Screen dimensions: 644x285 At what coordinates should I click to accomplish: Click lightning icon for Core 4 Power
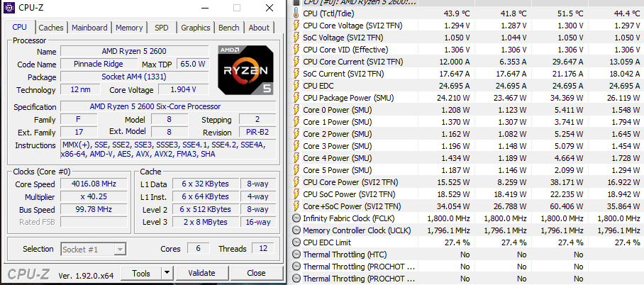pos(296,158)
